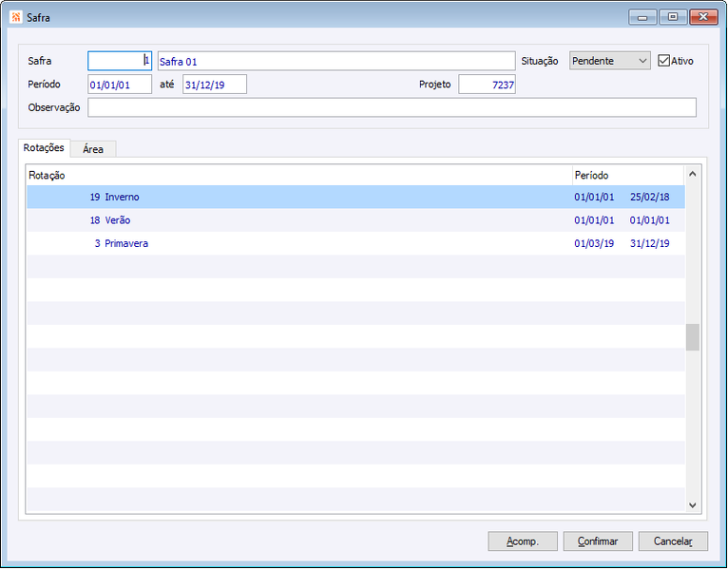Select the Inverno rotation row
The width and height of the screenshot is (728, 569).
point(355,197)
